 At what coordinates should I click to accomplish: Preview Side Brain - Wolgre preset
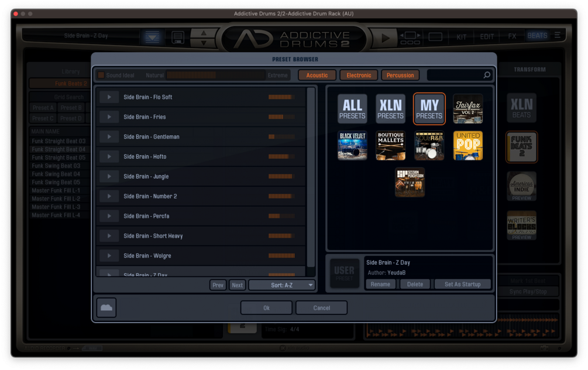tap(109, 256)
